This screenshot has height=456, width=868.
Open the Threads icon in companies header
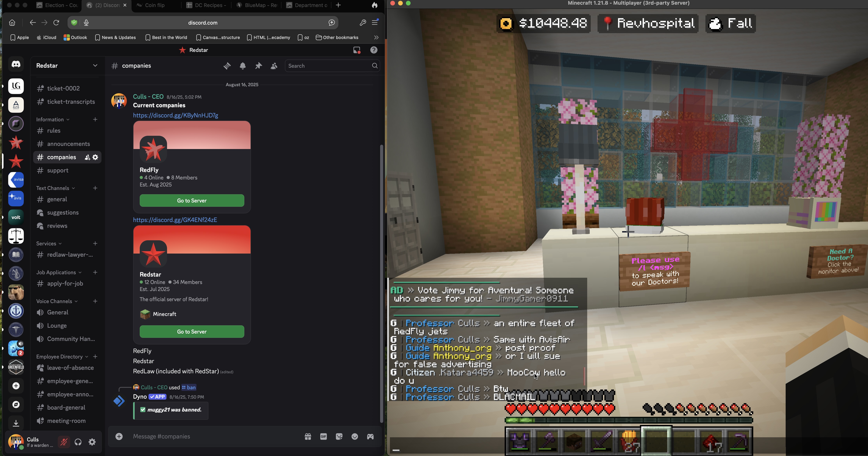coord(227,66)
